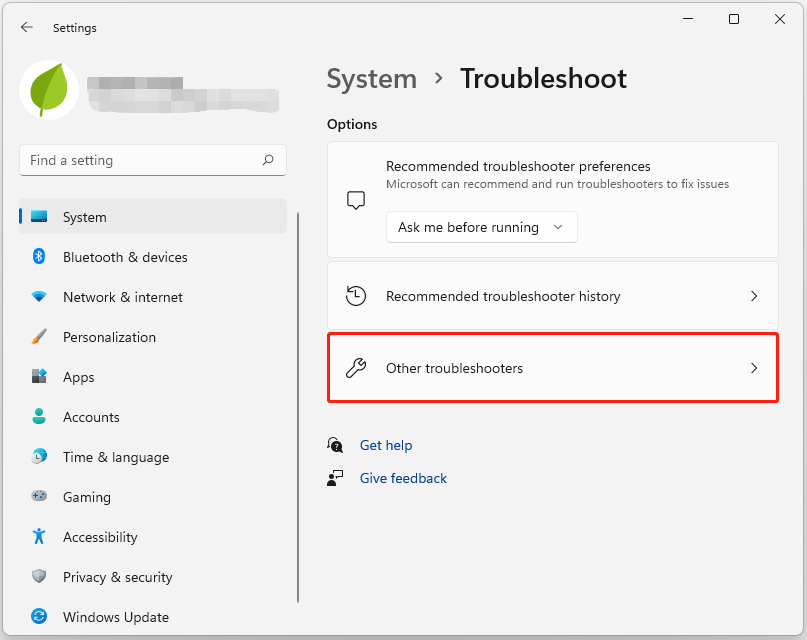This screenshot has width=807, height=640.
Task: Close the Settings window
Action: (x=780, y=19)
